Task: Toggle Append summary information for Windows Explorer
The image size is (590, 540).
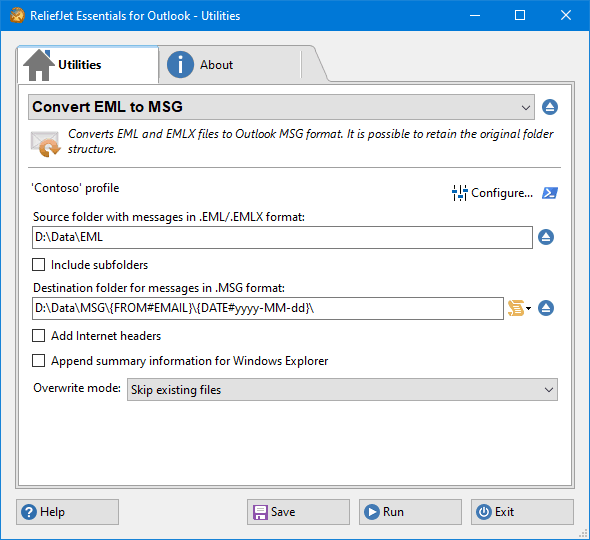Action: [x=38, y=361]
